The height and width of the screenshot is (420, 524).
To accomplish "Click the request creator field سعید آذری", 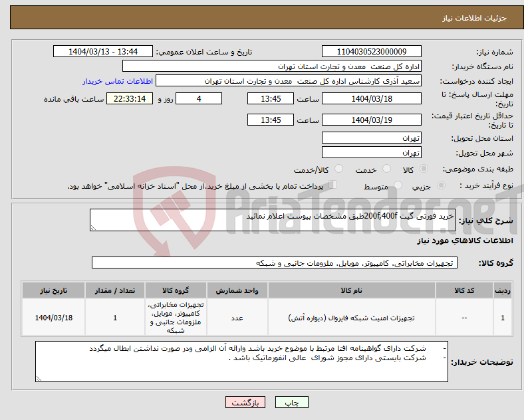I will [x=289, y=81].
